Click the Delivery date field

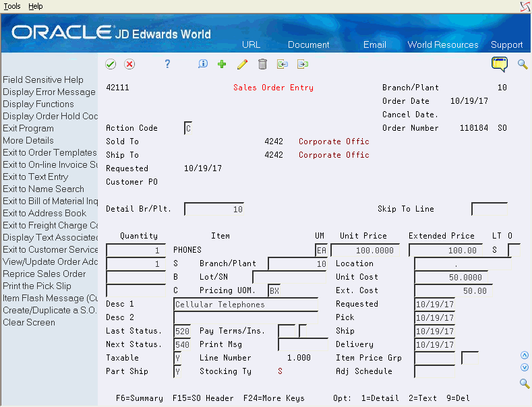click(435, 344)
